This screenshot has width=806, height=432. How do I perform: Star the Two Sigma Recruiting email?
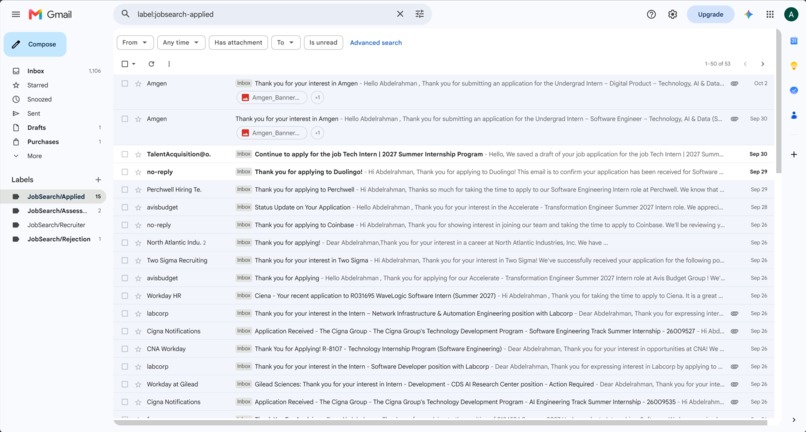coord(138,260)
